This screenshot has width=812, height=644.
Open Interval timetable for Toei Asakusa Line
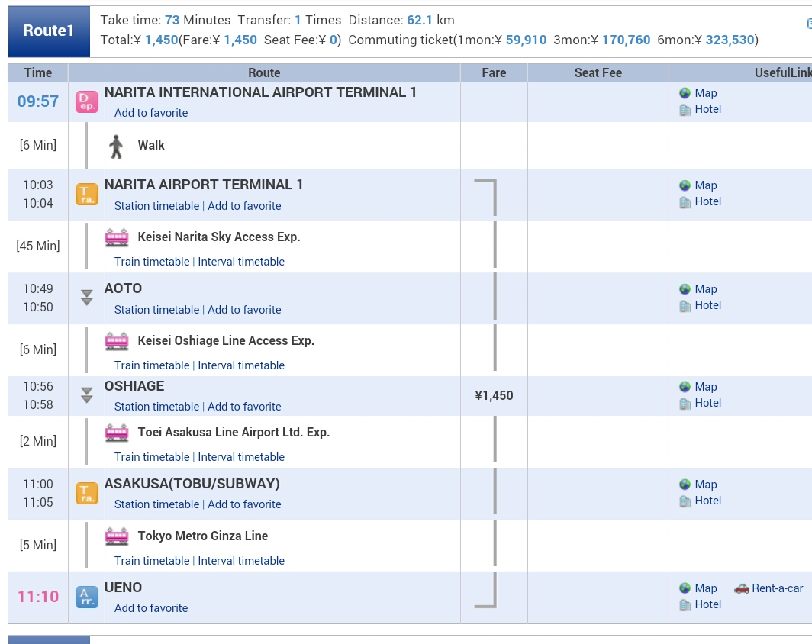coord(241,458)
